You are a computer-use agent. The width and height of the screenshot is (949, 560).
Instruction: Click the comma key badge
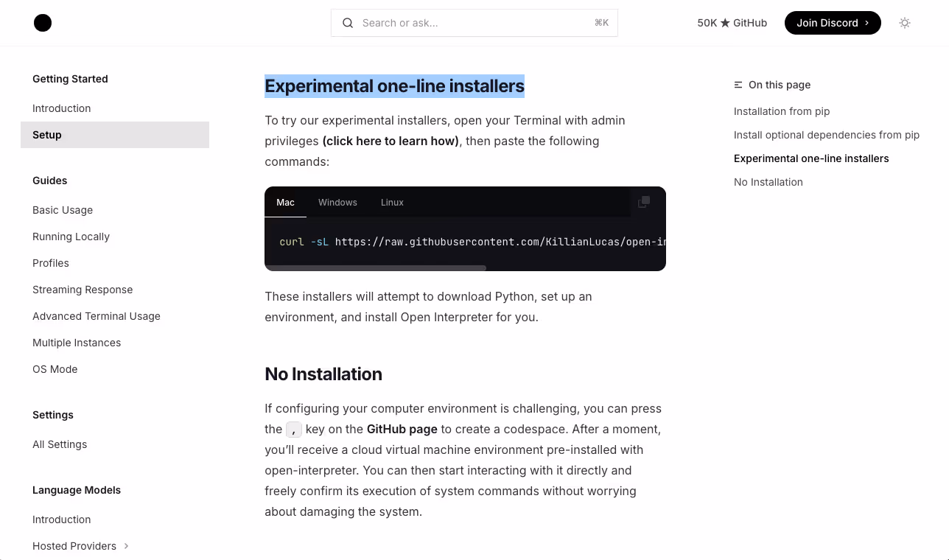[294, 430]
